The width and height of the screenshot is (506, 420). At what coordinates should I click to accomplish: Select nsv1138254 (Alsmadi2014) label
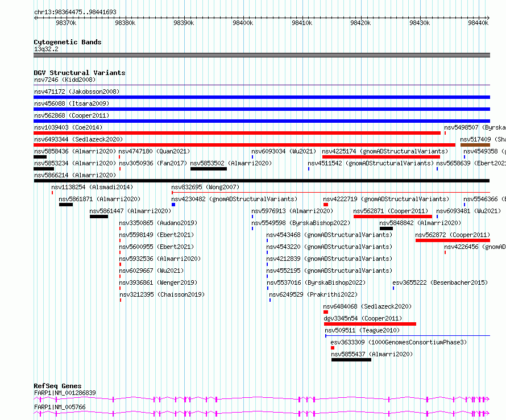pyautogui.click(x=92, y=187)
